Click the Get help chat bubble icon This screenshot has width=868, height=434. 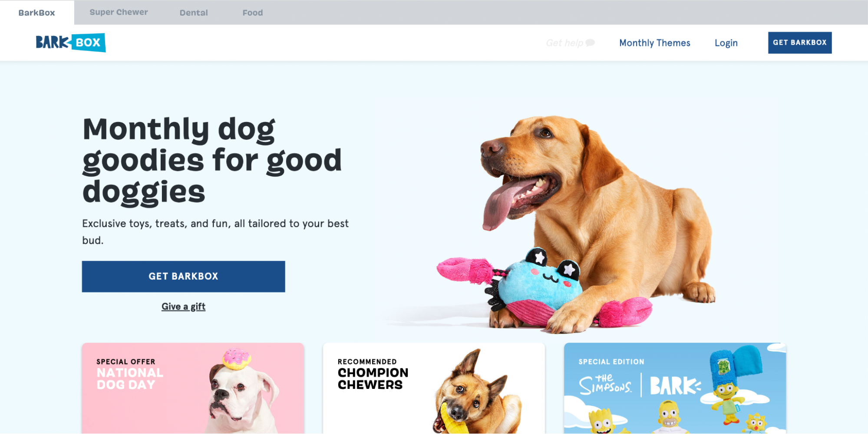pyautogui.click(x=590, y=43)
